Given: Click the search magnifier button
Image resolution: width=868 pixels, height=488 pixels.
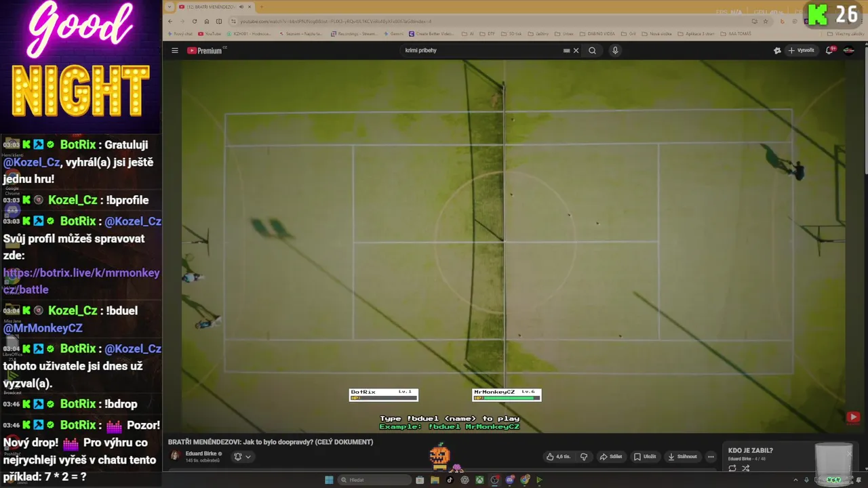Looking at the screenshot, I should [592, 50].
